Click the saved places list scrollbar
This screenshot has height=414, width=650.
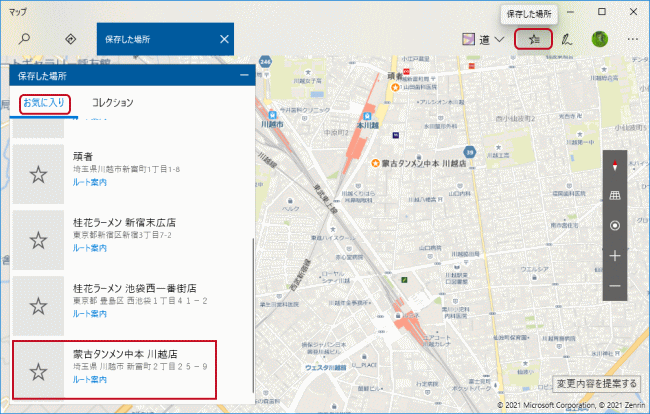(x=252, y=315)
